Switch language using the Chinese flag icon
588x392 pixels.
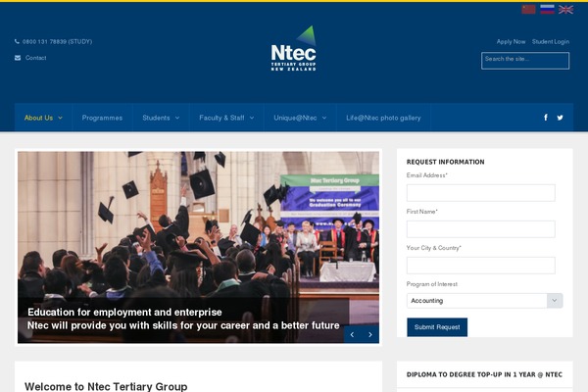tap(528, 10)
